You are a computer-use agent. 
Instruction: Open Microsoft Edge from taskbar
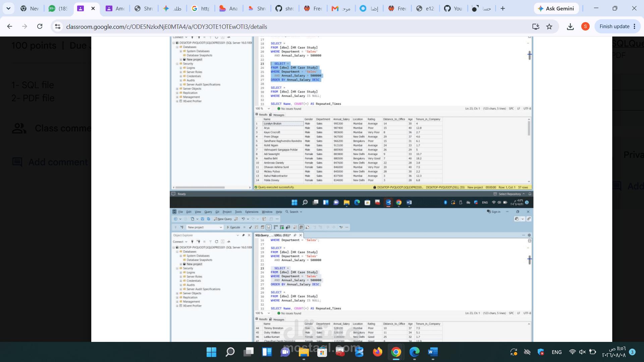coord(414,352)
